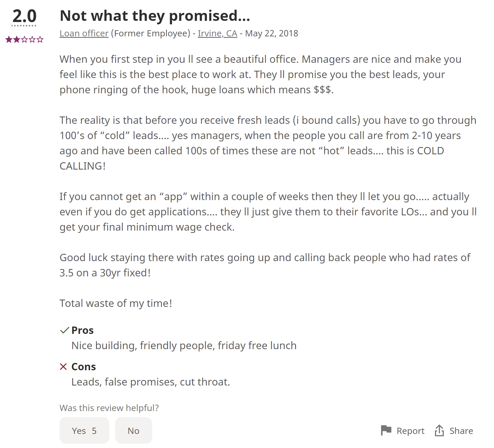Click the Cons text about false promises

coord(151,382)
